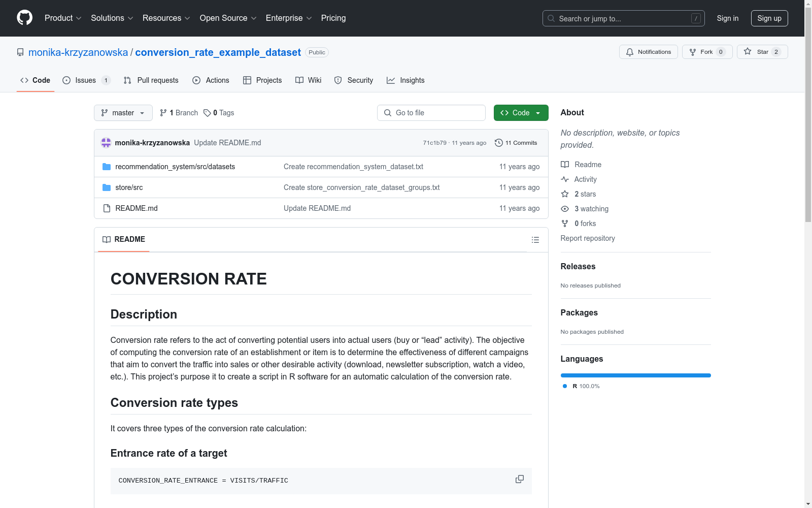Click the star icon button
Viewport: 812px width, 508px height.
click(748, 51)
